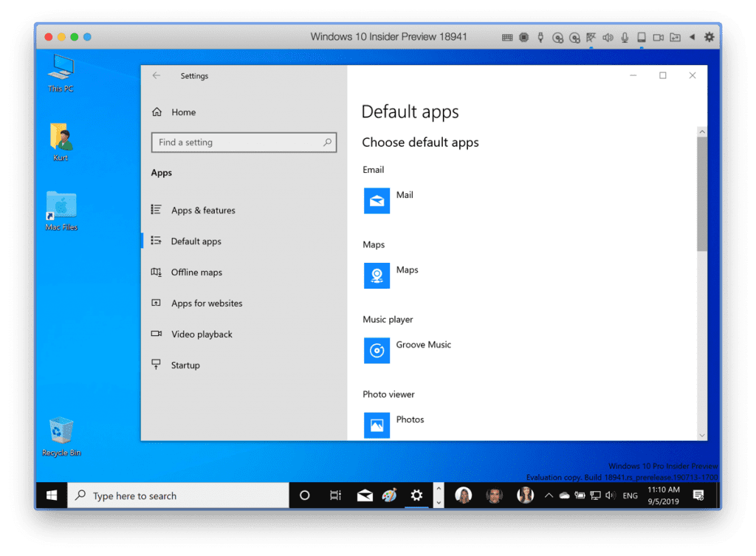This screenshot has width=756, height=556.
Task: Click the Mail icon under Email
Action: point(377,200)
